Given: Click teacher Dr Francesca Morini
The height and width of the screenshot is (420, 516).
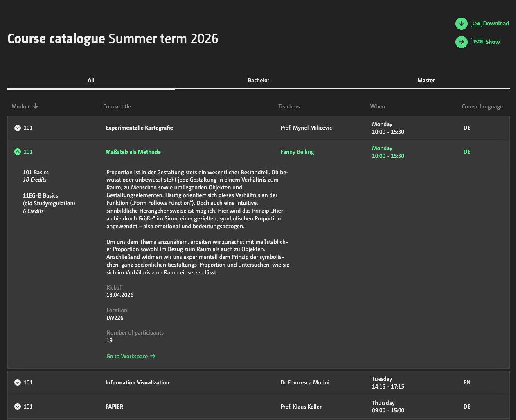Looking at the screenshot, I should tap(305, 382).
